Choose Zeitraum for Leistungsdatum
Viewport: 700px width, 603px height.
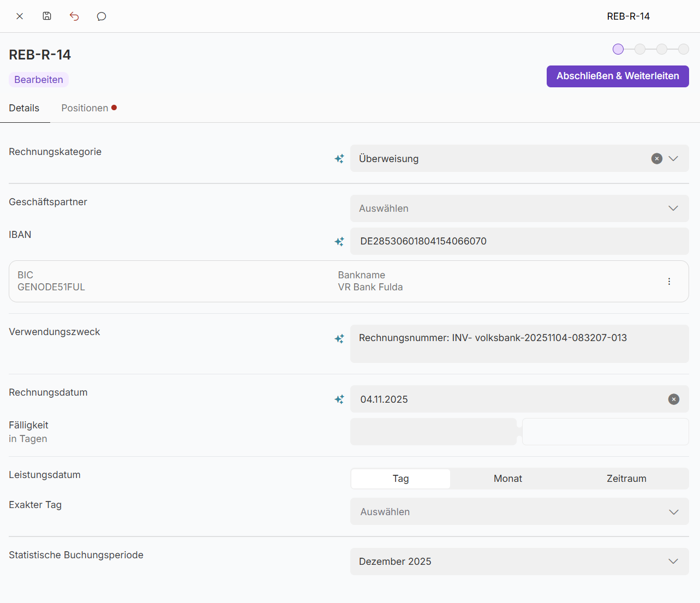(626, 479)
